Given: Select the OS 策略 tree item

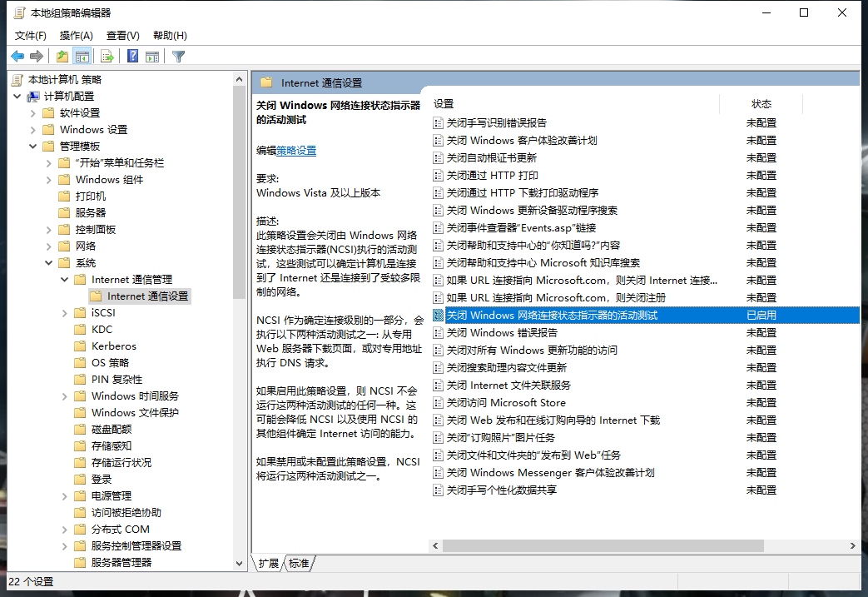Looking at the screenshot, I should click(x=110, y=363).
